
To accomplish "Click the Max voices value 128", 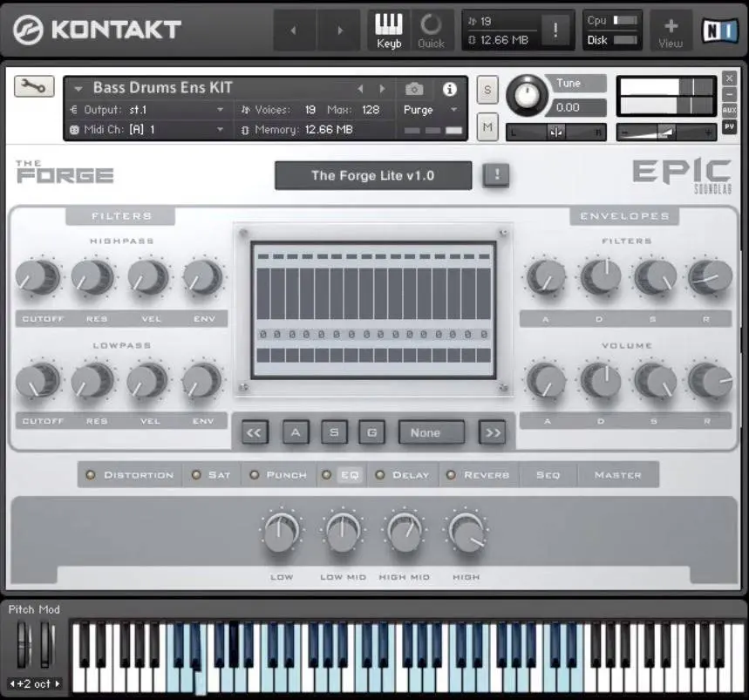I will (x=371, y=110).
